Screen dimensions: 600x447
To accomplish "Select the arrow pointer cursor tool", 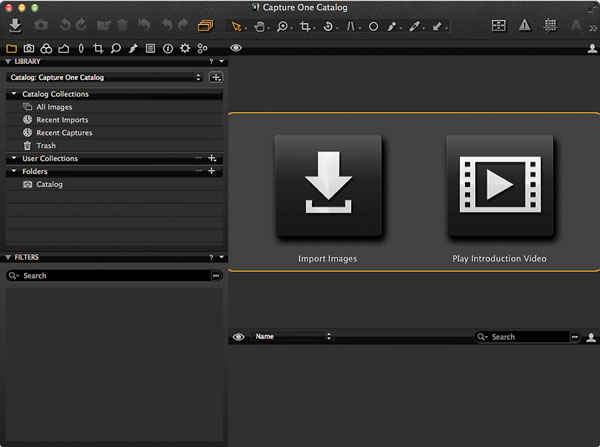I will [237, 26].
